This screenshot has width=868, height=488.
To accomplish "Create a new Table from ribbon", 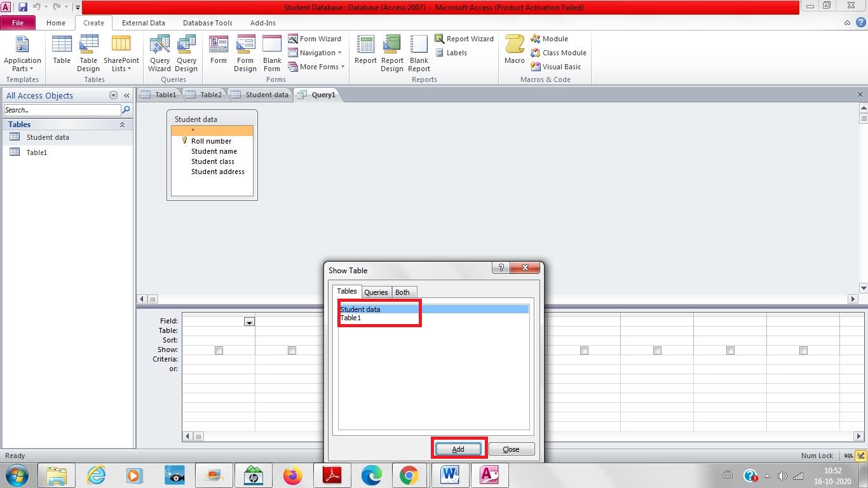I will 62,51.
